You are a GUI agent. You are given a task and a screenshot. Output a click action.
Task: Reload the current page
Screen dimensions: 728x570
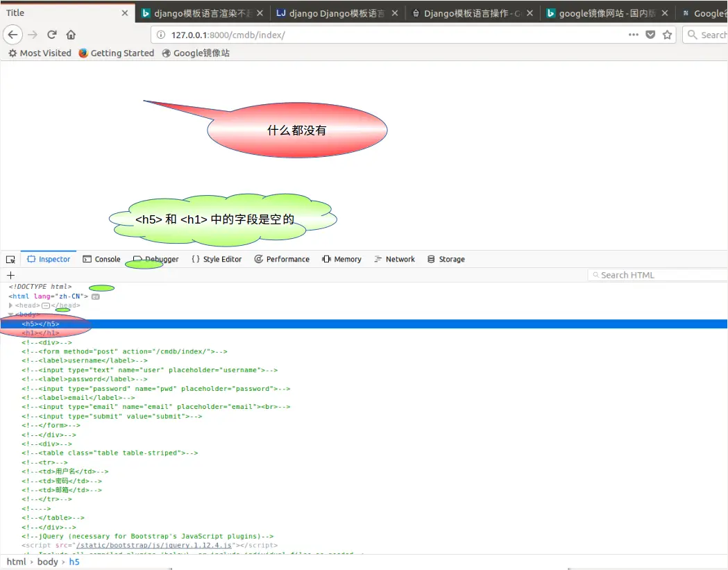click(x=52, y=35)
